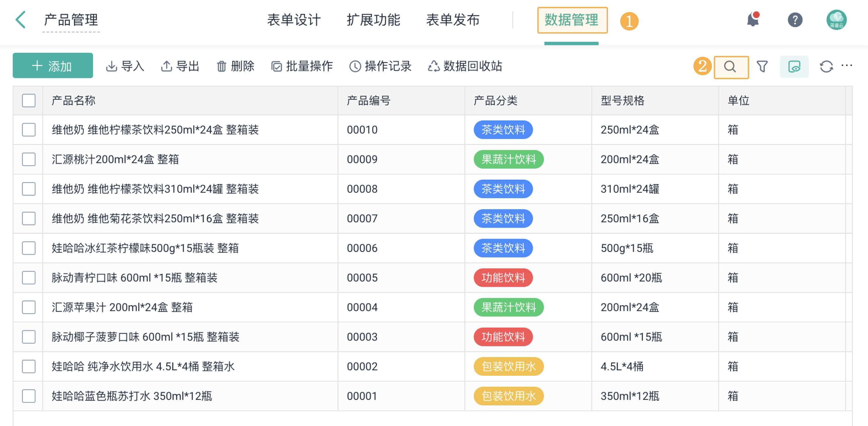Open 操作记录 operation log
868x426 pixels.
(380, 66)
